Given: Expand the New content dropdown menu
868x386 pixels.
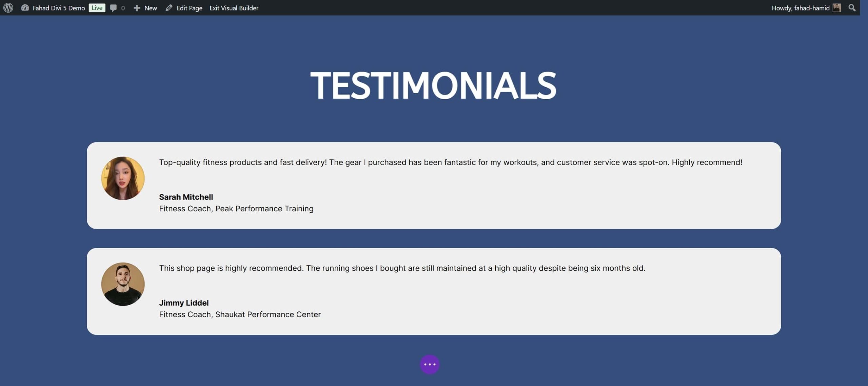Looking at the screenshot, I should (x=145, y=7).
